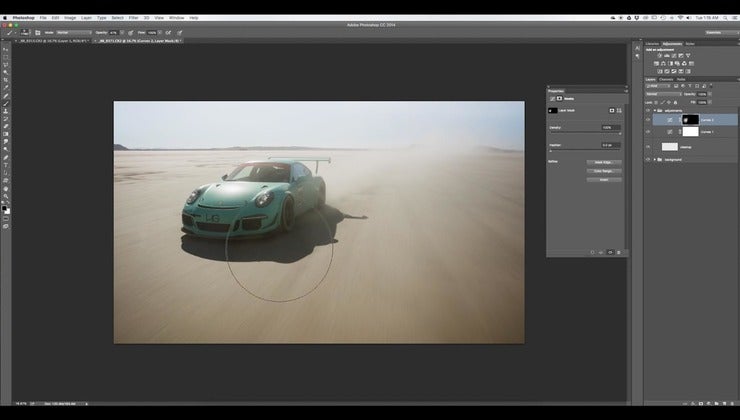
Task: Add an Exposure adjustment
Action: (x=681, y=55)
